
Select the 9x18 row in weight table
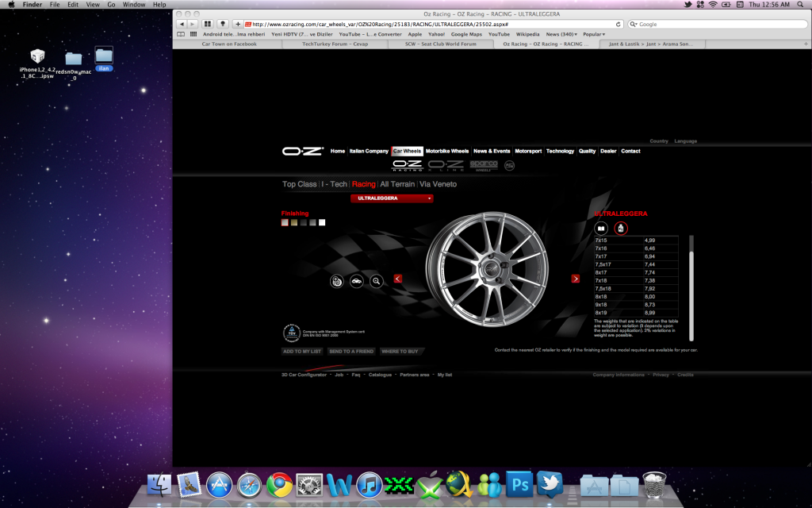[637, 305]
